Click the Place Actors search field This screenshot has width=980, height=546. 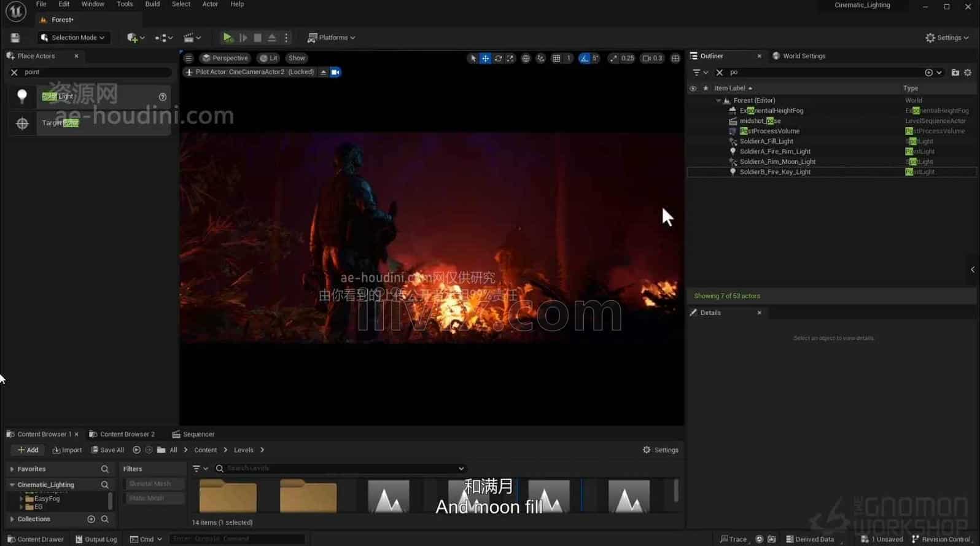pyautogui.click(x=95, y=72)
